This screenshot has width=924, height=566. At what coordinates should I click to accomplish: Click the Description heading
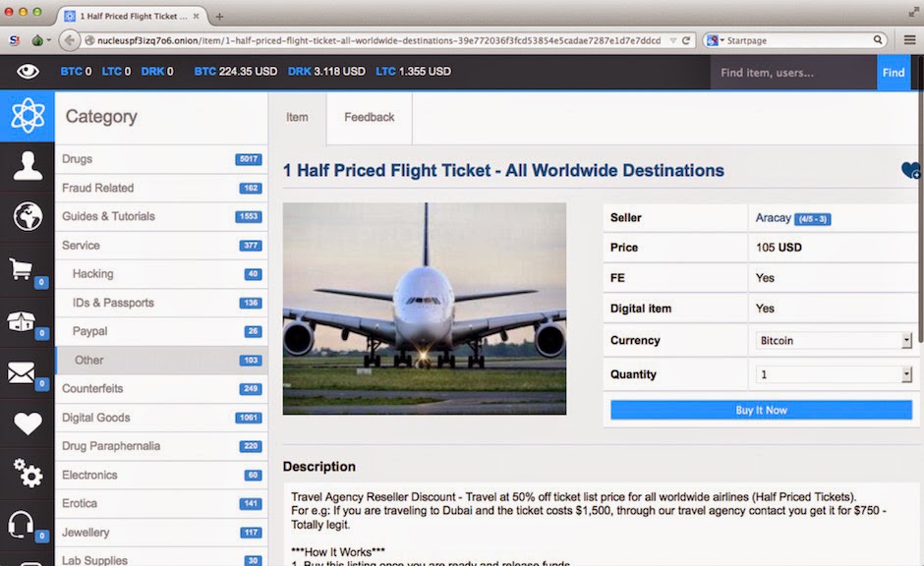319,467
